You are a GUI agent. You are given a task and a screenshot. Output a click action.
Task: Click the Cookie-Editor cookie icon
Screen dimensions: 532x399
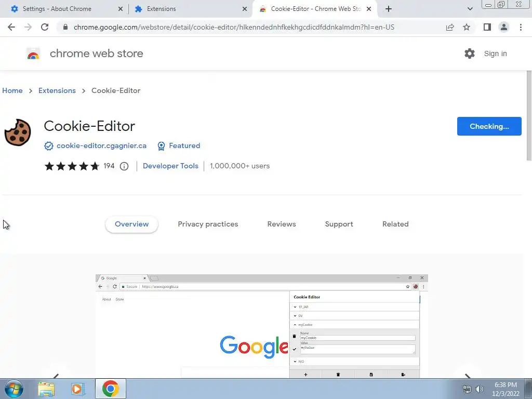tap(18, 132)
